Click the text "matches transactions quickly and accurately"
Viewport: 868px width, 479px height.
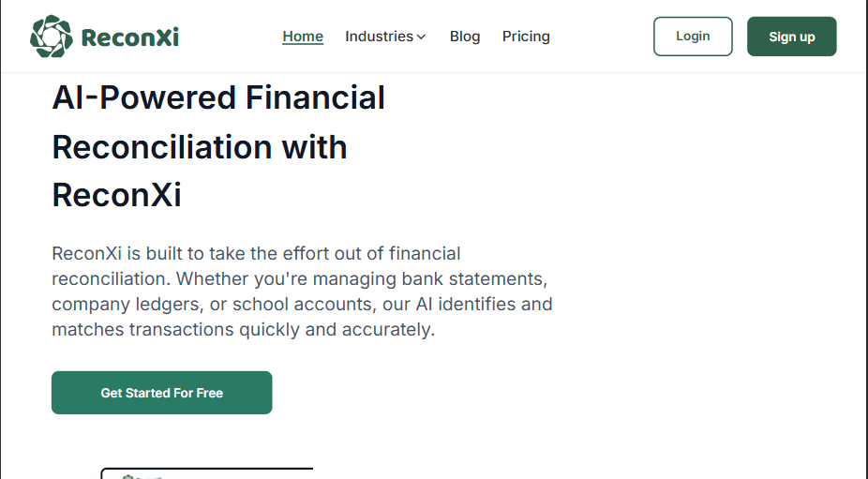coord(243,330)
